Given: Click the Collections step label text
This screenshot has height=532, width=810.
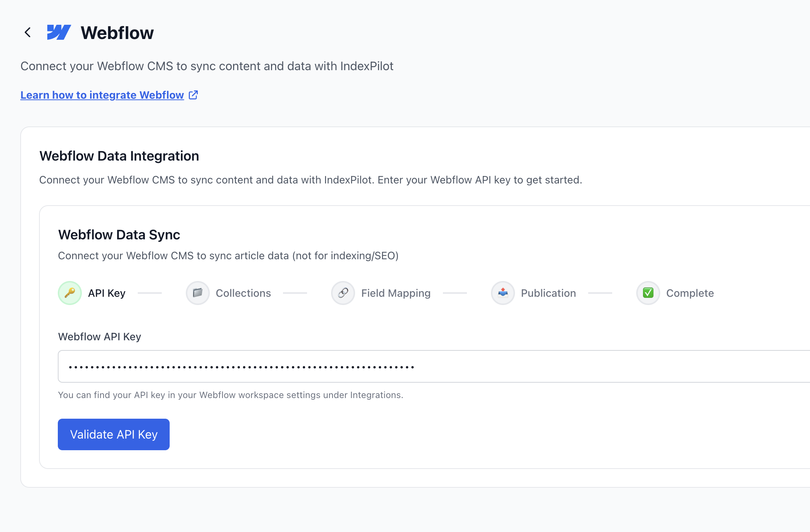Looking at the screenshot, I should coord(243,293).
